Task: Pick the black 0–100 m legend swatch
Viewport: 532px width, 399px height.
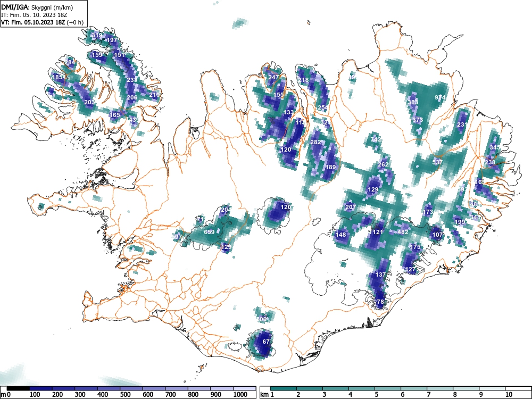Action: point(18,388)
